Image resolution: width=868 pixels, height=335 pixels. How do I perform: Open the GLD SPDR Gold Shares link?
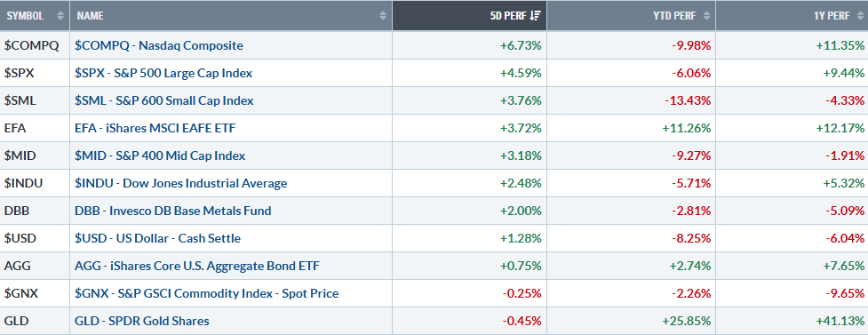[x=142, y=321]
